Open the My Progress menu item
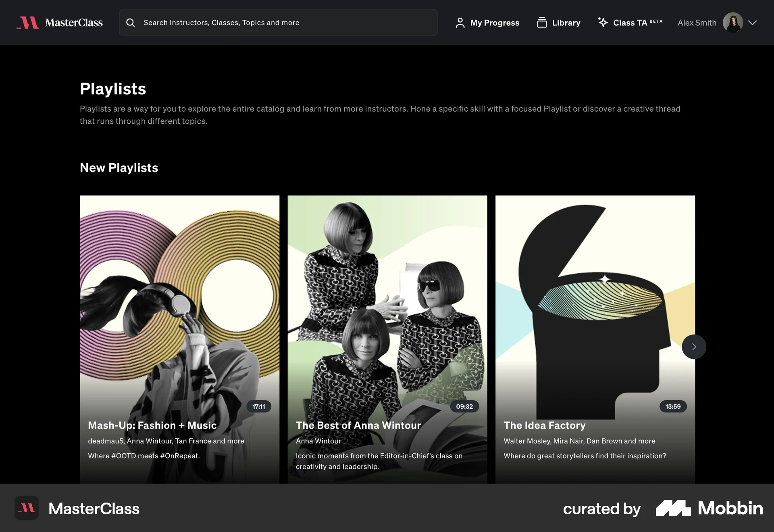The height and width of the screenshot is (532, 774). point(495,23)
